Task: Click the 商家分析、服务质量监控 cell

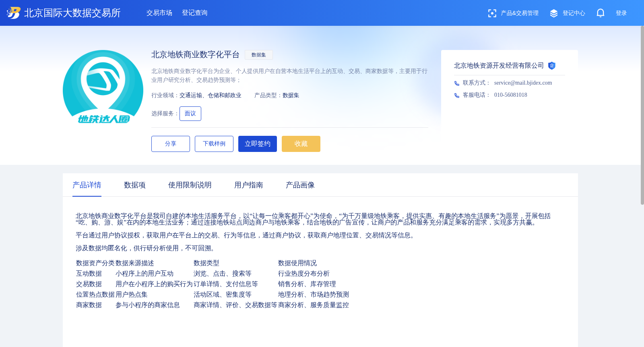Action: 314,305
